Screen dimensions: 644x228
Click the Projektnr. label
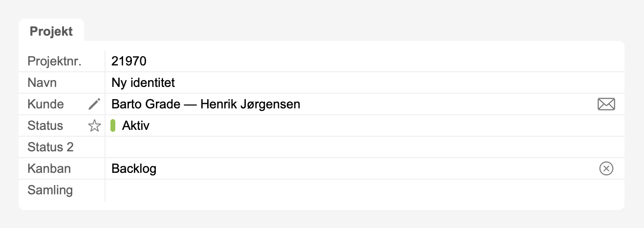click(54, 62)
